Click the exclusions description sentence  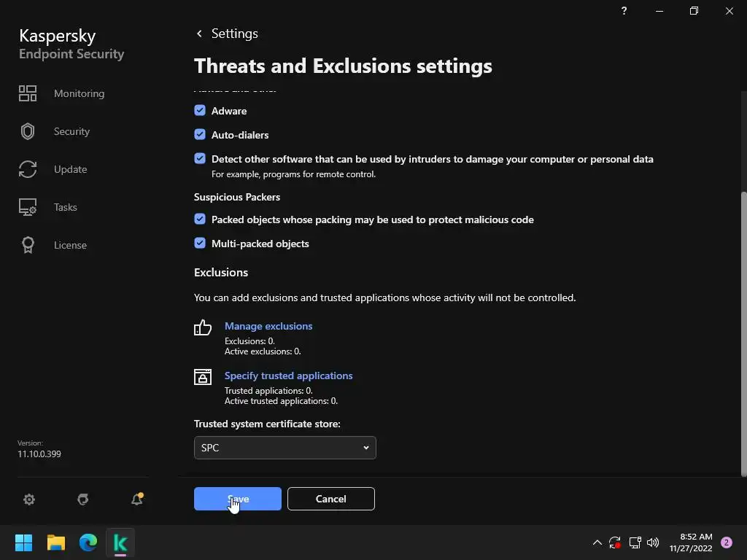385,297
